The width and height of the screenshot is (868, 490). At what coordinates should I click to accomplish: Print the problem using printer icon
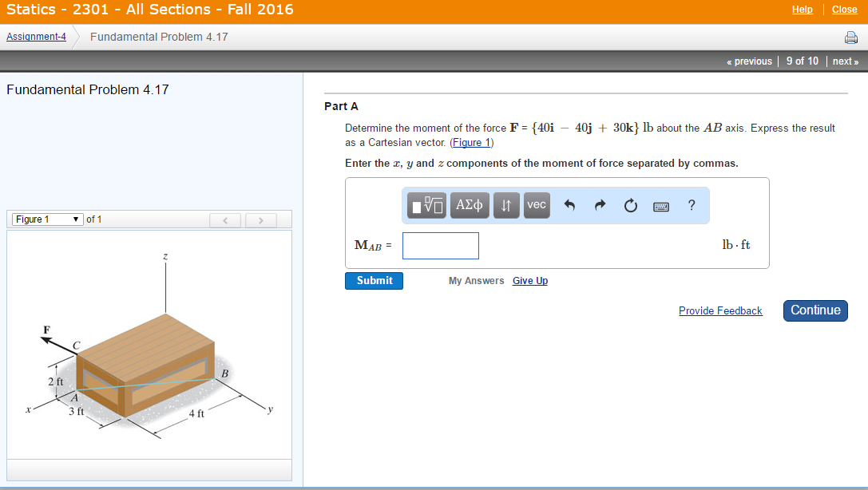[x=850, y=38]
